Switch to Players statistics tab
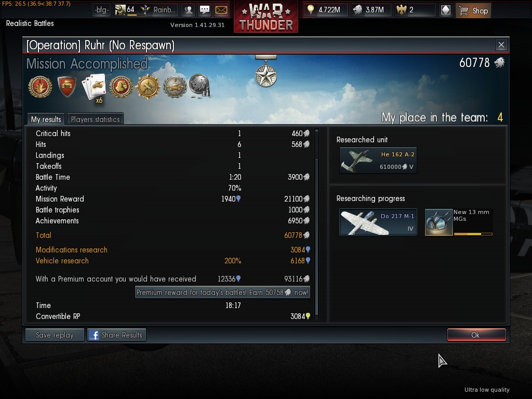The image size is (532, 399). 96,119
